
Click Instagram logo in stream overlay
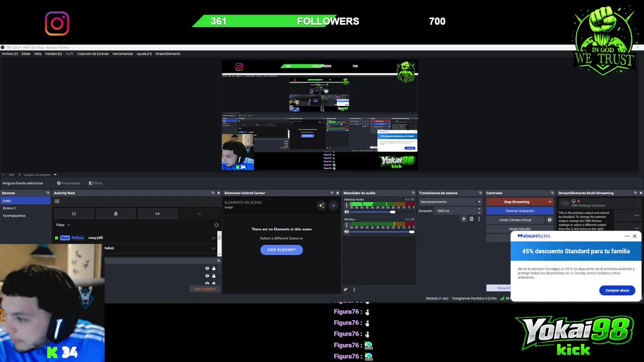[x=57, y=23]
